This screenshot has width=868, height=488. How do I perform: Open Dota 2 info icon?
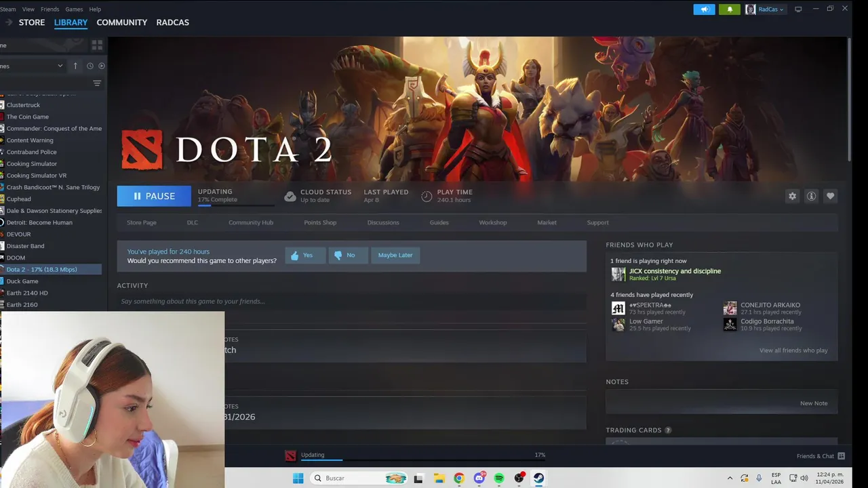pos(811,196)
